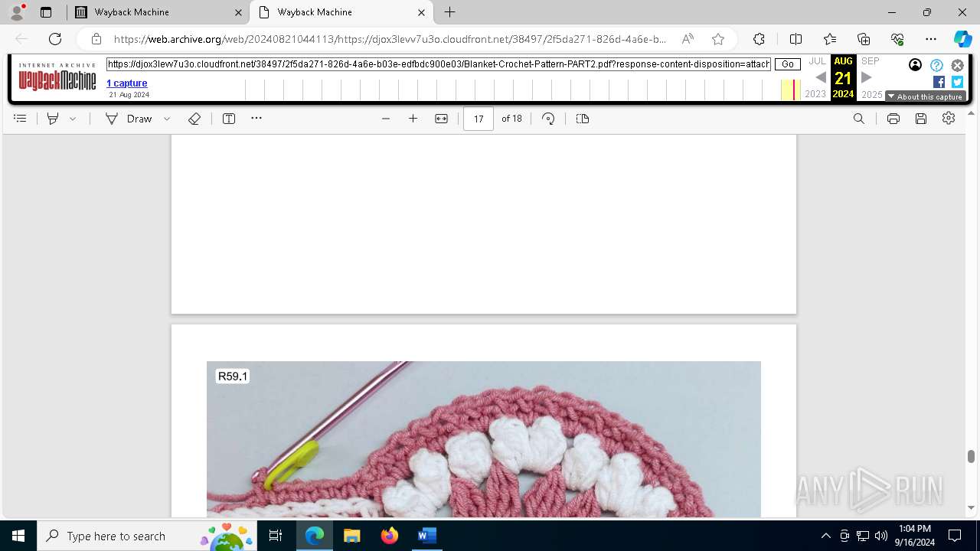
Task: Share capture on Facebook
Action: [939, 82]
